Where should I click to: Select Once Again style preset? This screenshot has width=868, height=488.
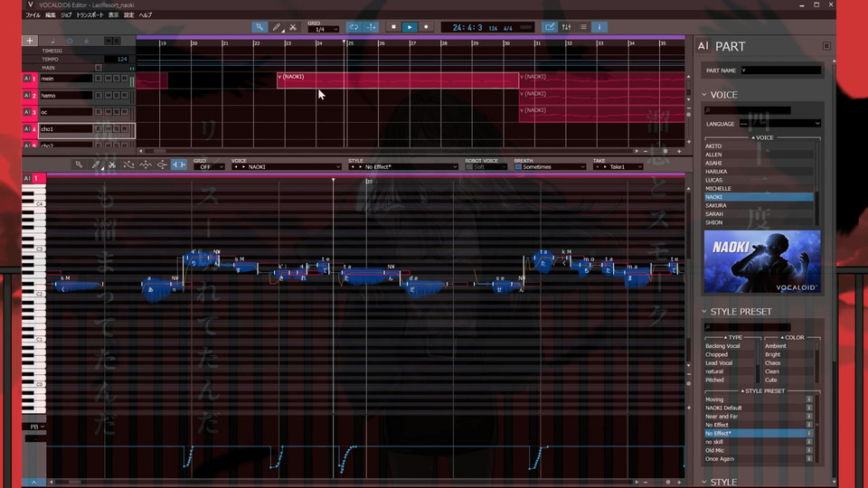pos(754,459)
